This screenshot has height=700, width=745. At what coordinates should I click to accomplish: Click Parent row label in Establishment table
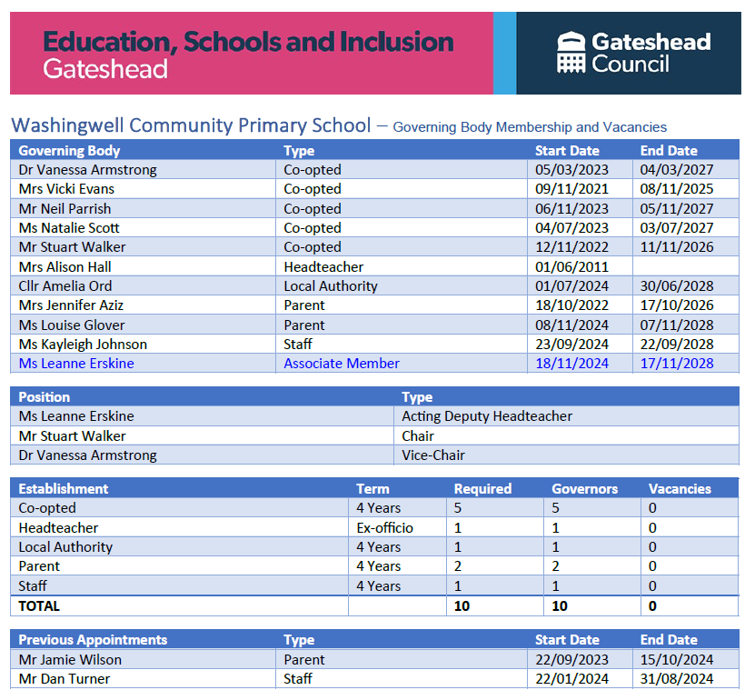pos(39,566)
